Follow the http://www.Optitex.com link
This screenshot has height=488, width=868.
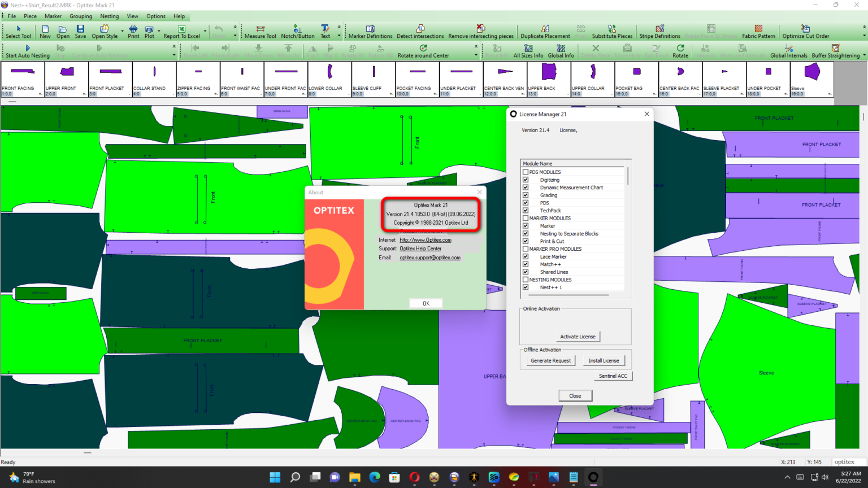coord(425,239)
